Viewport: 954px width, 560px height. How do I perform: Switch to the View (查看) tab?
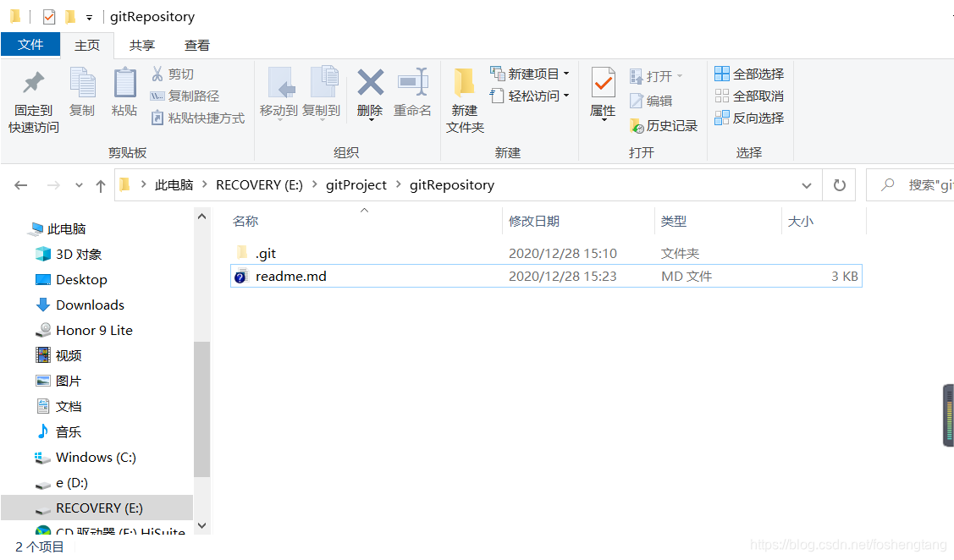click(x=196, y=46)
